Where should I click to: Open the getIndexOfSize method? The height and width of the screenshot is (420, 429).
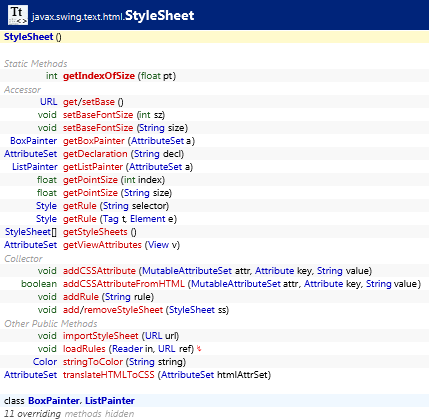tap(99, 76)
